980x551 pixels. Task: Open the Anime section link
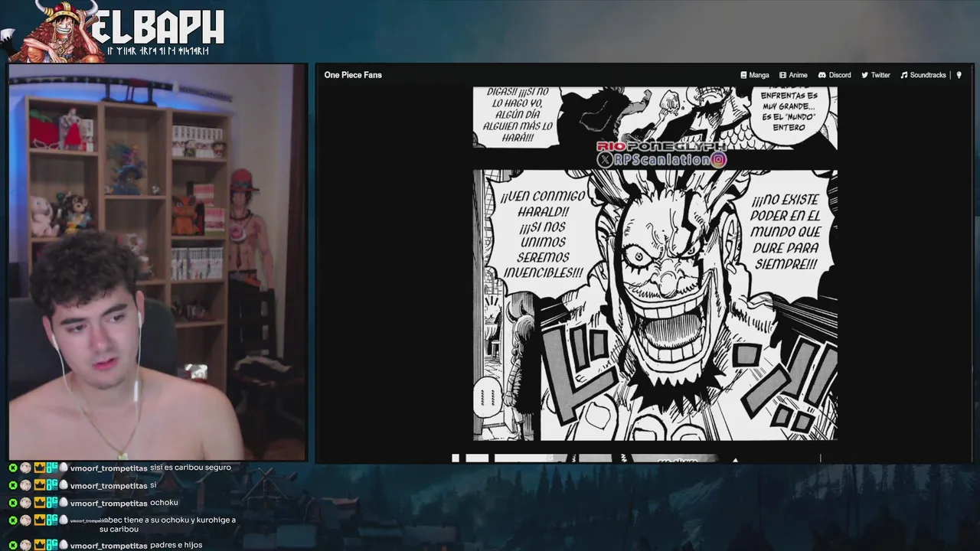(x=799, y=75)
